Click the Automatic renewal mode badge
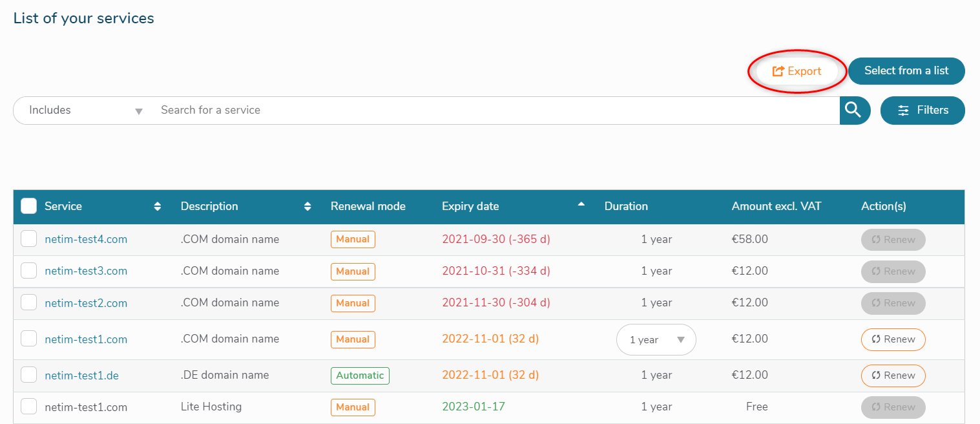 (x=360, y=376)
